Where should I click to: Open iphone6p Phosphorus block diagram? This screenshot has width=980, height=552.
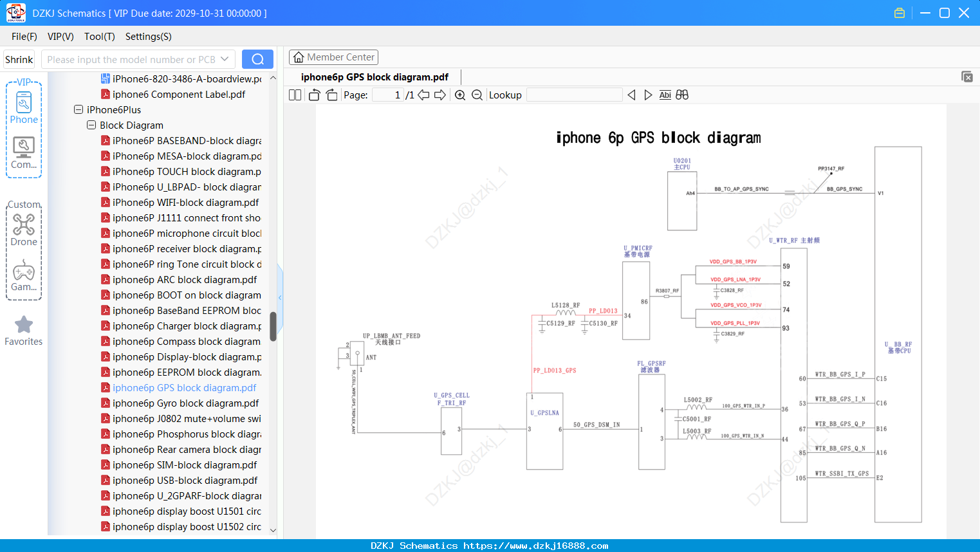click(187, 434)
